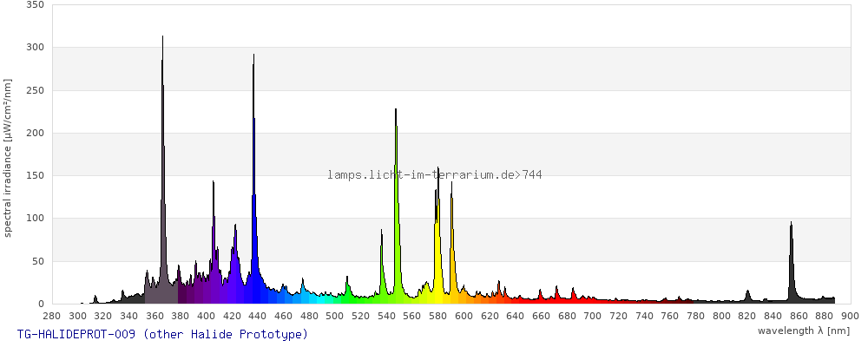Image resolution: width=868 pixels, height=347 pixels.
Task: Select the 350 label on the vertical axis
Action: (35, 5)
